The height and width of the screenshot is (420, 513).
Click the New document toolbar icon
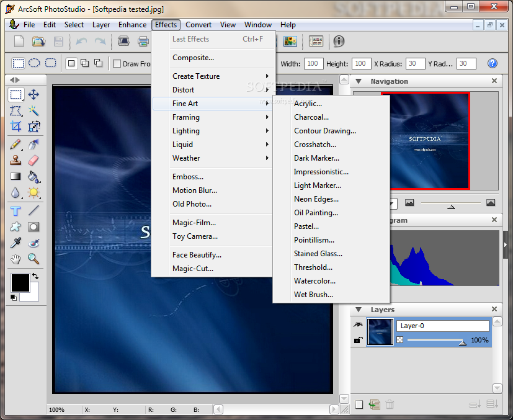click(x=19, y=41)
